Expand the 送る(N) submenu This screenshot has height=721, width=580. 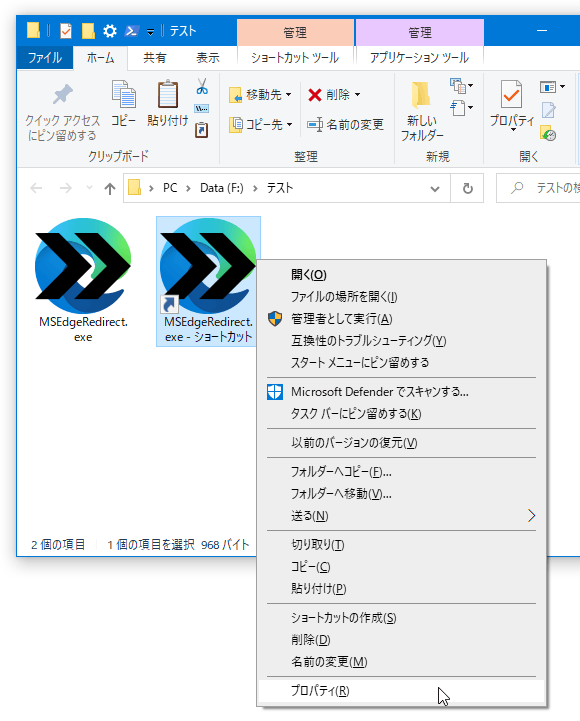[402, 516]
